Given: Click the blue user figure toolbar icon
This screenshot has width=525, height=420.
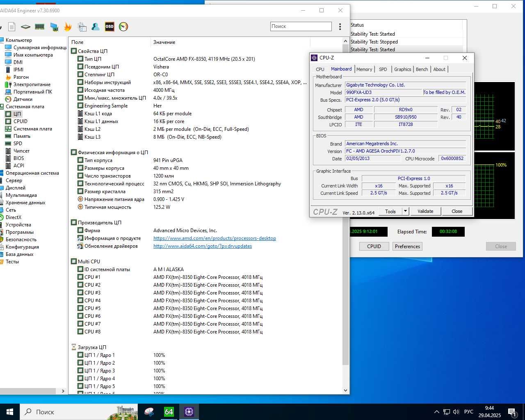Looking at the screenshot, I should (x=96, y=27).
